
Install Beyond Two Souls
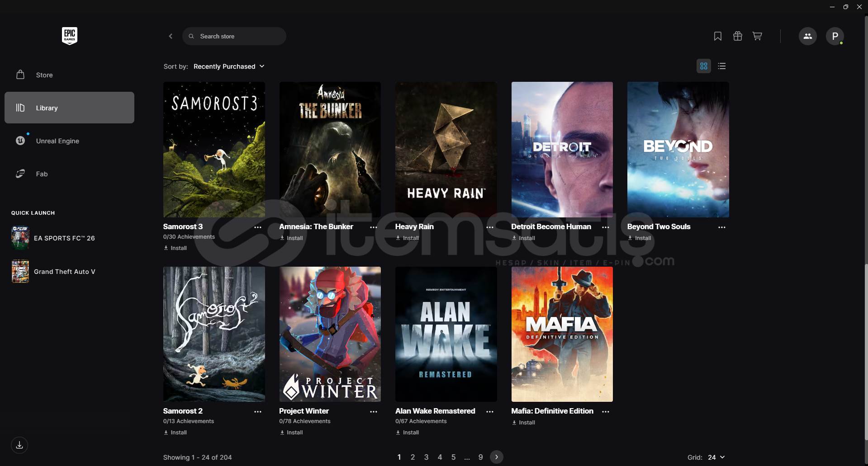(x=640, y=238)
